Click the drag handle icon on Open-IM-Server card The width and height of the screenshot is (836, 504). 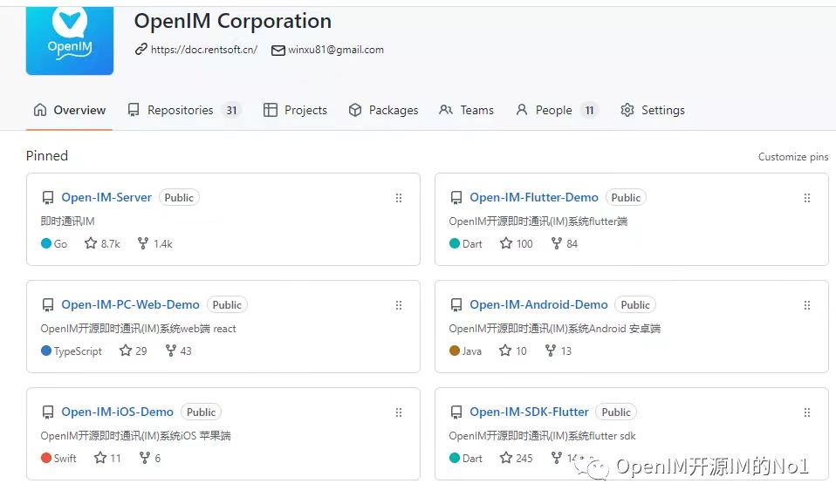(x=399, y=198)
